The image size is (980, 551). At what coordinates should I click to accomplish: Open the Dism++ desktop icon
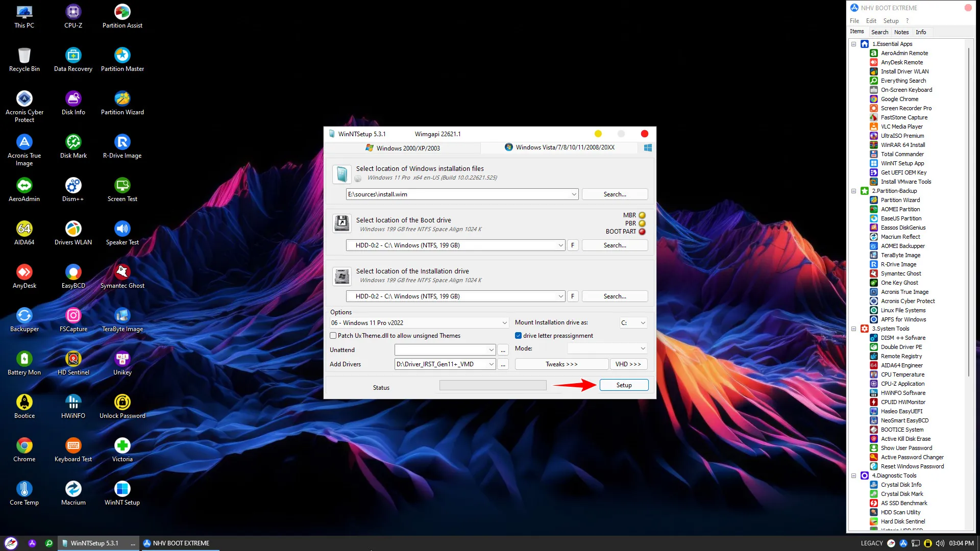(73, 185)
